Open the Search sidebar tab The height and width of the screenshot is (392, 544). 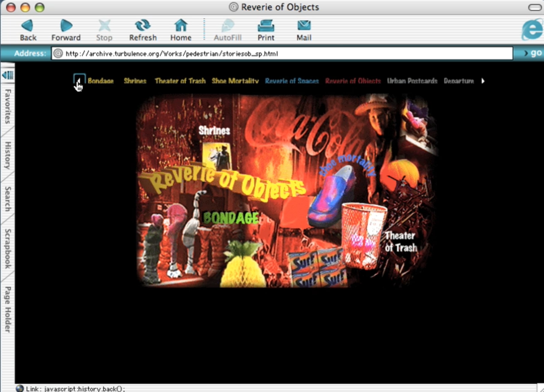[8, 199]
